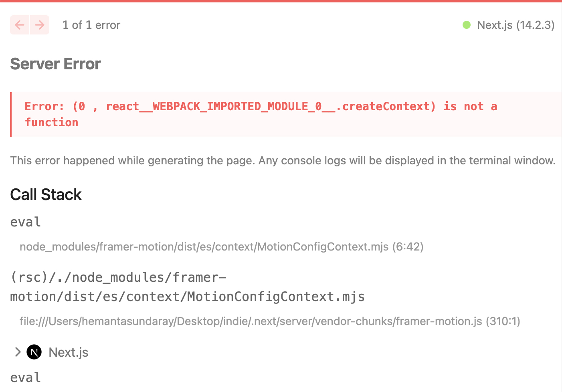The width and height of the screenshot is (562, 392).
Task: Click the Server Error heading
Action: [55, 64]
